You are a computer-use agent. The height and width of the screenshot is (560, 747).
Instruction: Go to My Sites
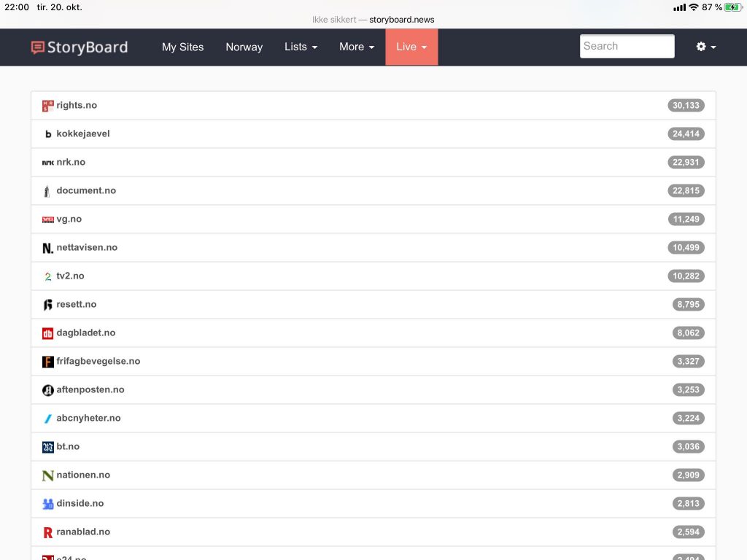pos(182,47)
